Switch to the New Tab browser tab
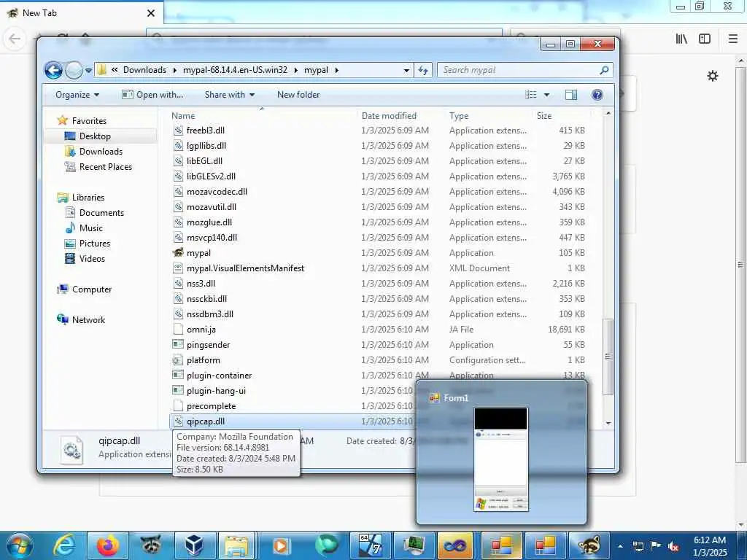The image size is (747, 560). [x=81, y=13]
